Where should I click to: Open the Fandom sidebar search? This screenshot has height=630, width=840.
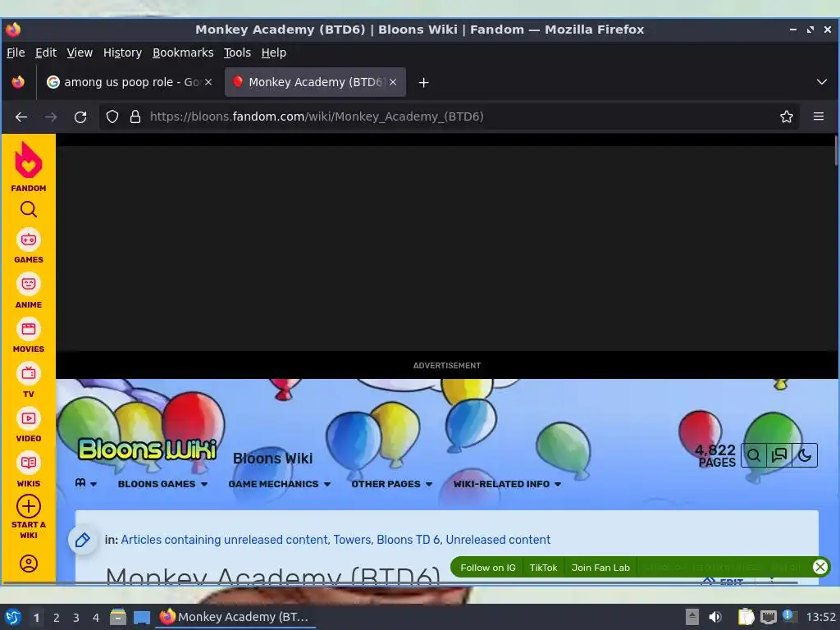(x=29, y=209)
